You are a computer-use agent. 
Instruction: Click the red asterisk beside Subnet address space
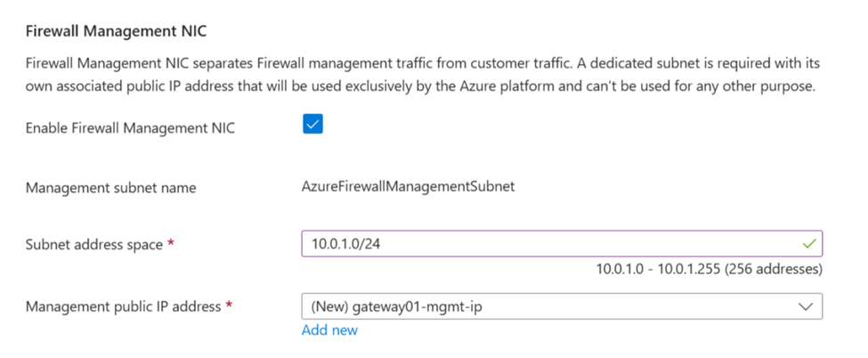click(171, 243)
